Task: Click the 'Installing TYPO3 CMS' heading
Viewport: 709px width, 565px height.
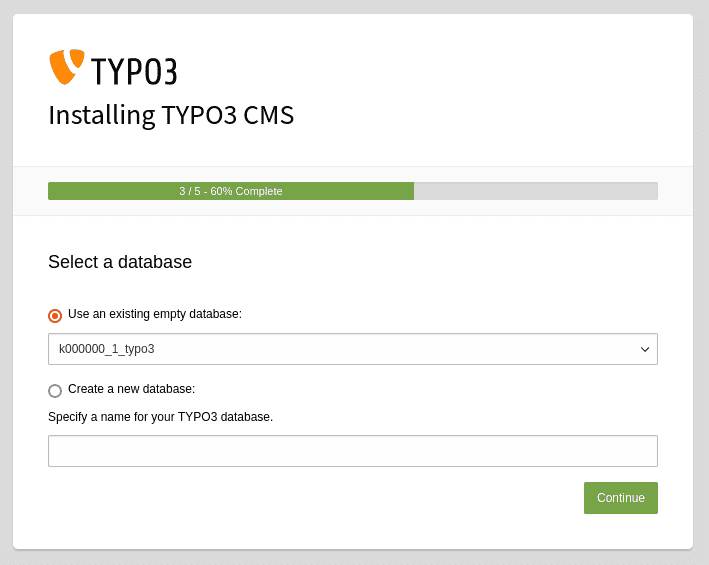Action: [x=171, y=115]
